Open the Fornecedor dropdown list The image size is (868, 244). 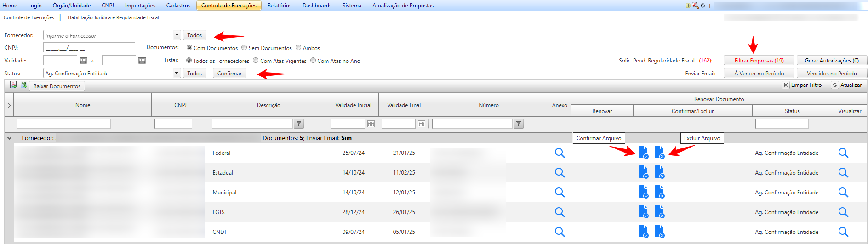click(x=177, y=35)
